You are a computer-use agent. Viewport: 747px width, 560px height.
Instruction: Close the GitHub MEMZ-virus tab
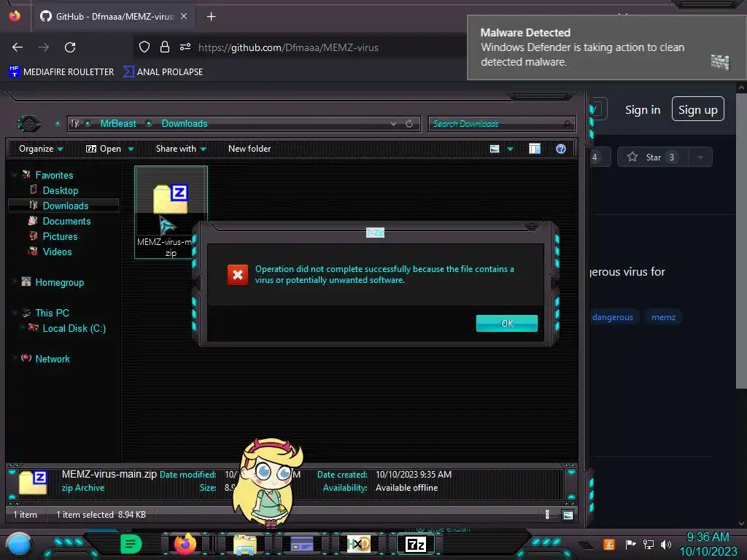184,16
